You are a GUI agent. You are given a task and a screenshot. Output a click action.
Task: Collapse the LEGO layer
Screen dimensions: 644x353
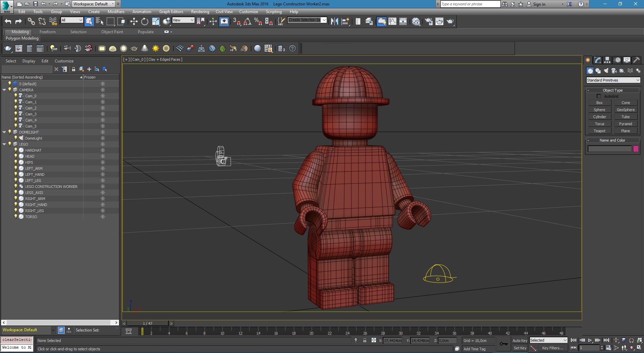[x=4, y=144]
